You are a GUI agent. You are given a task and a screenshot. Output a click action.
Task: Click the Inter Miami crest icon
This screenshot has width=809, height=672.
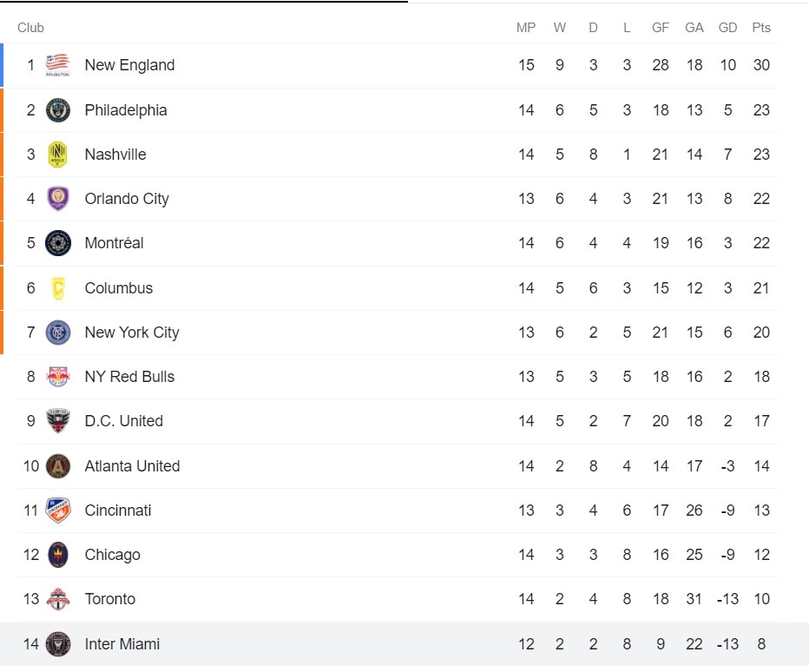point(58,644)
